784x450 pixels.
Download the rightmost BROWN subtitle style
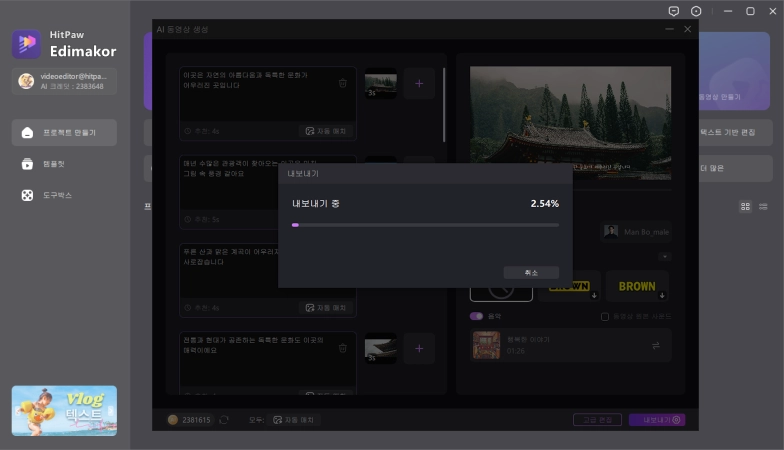[662, 296]
